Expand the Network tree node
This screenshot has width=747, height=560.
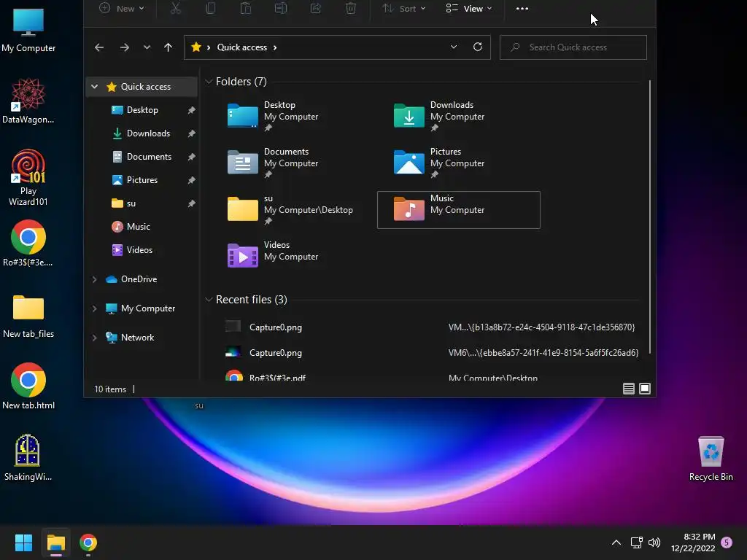[94, 338]
